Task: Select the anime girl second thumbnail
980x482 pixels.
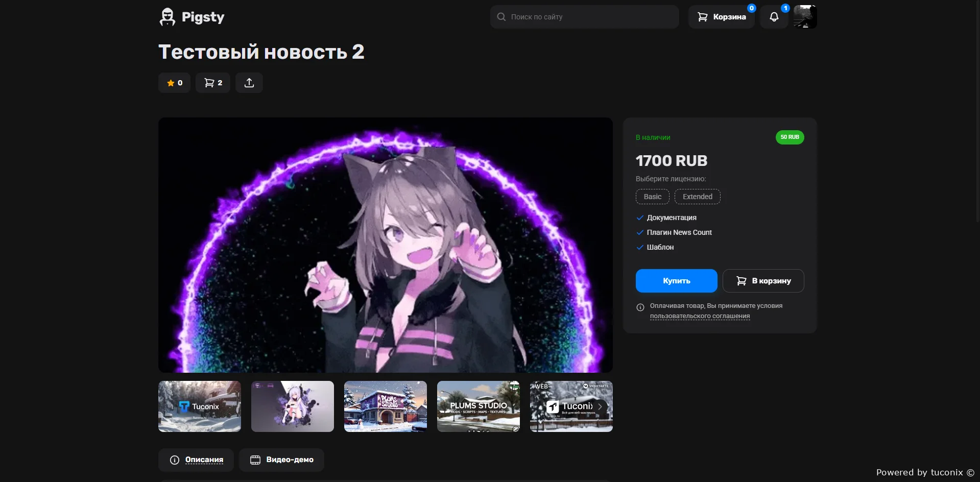Action: pos(293,406)
